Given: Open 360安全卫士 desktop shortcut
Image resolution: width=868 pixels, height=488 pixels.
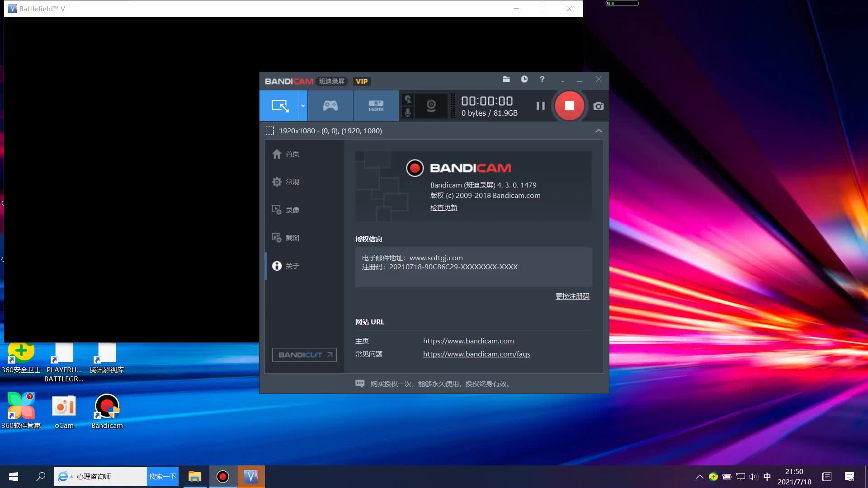Looking at the screenshot, I should click(21, 359).
